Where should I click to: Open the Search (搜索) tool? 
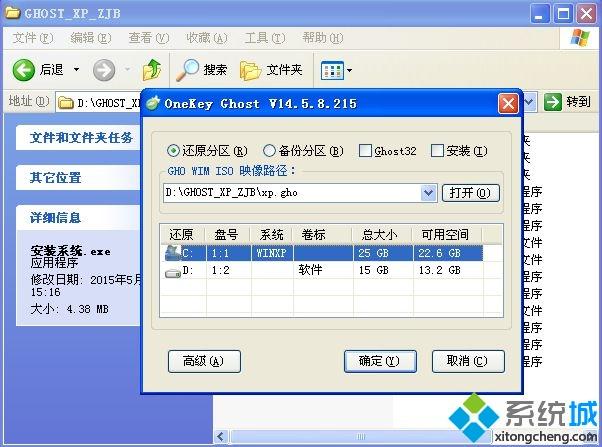tap(202, 70)
